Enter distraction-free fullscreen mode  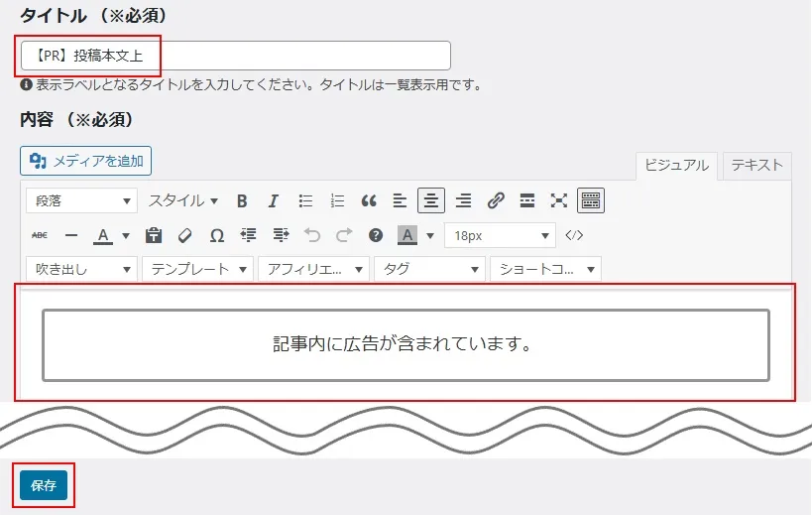pos(559,200)
